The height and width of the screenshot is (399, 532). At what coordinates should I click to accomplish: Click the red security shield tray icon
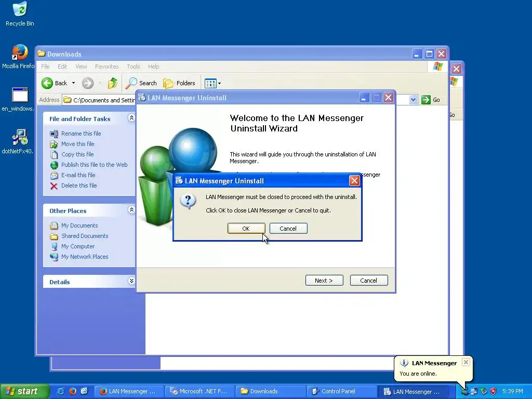494,392
